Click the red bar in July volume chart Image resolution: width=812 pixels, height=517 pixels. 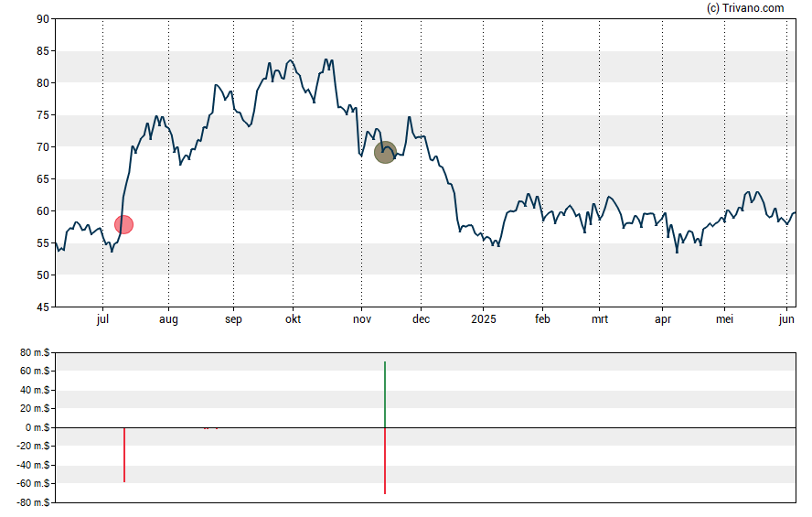coord(124,455)
